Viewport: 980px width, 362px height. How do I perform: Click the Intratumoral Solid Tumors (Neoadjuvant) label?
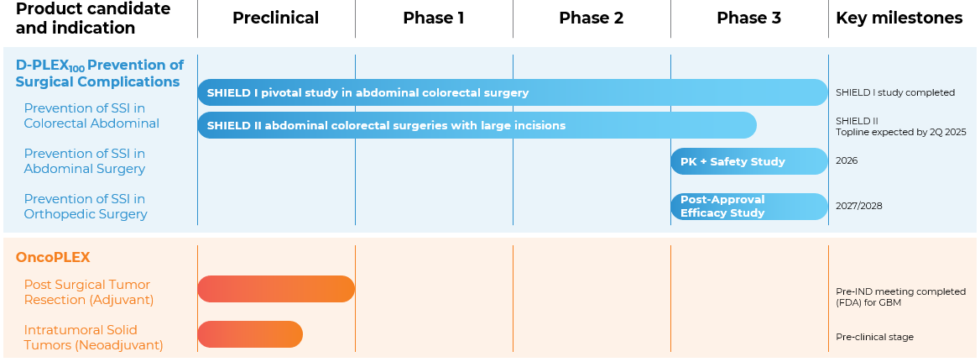click(94, 337)
